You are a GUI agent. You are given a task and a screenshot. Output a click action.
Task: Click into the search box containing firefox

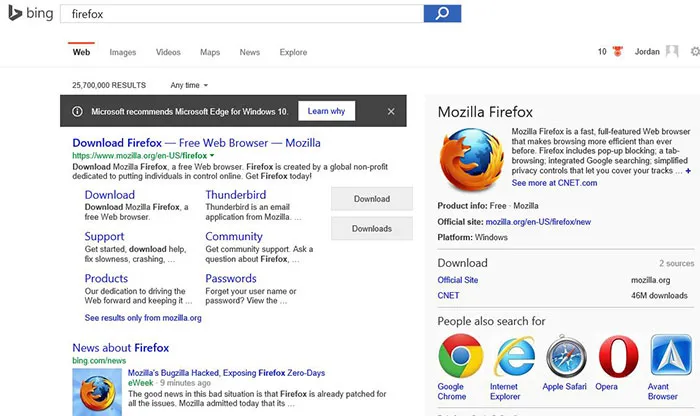pyautogui.click(x=240, y=14)
